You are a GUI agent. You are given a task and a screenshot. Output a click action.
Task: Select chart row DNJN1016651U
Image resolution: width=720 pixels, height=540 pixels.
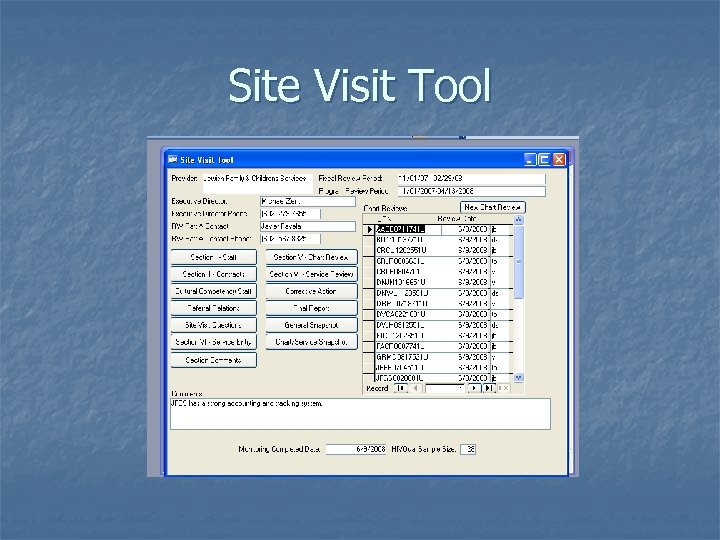coord(438,282)
